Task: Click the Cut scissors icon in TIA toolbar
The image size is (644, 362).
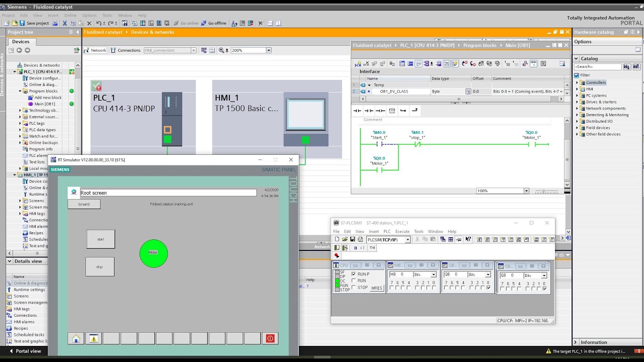Action: point(64,23)
